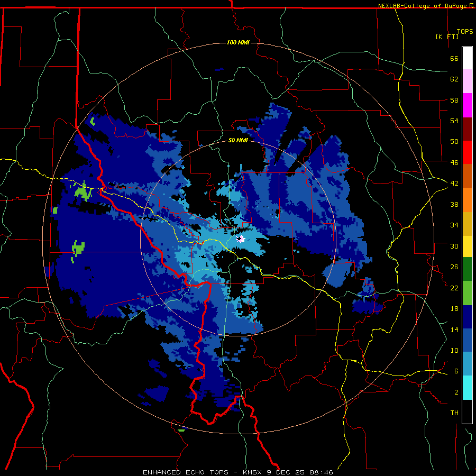Image resolution: width=476 pixels, height=476 pixels.
Task: Click the light pink legend swatch
Action: 467,81
